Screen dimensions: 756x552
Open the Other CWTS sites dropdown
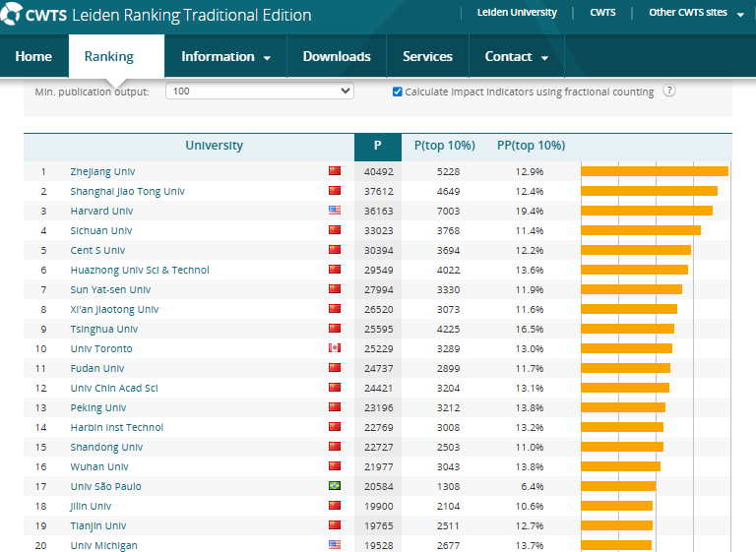pyautogui.click(x=695, y=13)
